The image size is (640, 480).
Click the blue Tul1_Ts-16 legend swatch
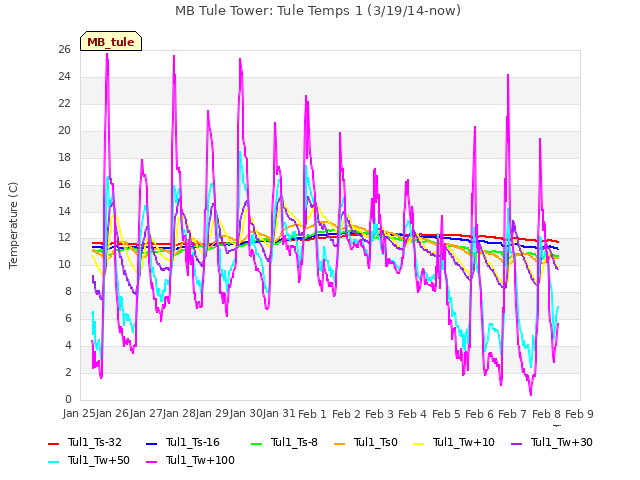point(151,443)
